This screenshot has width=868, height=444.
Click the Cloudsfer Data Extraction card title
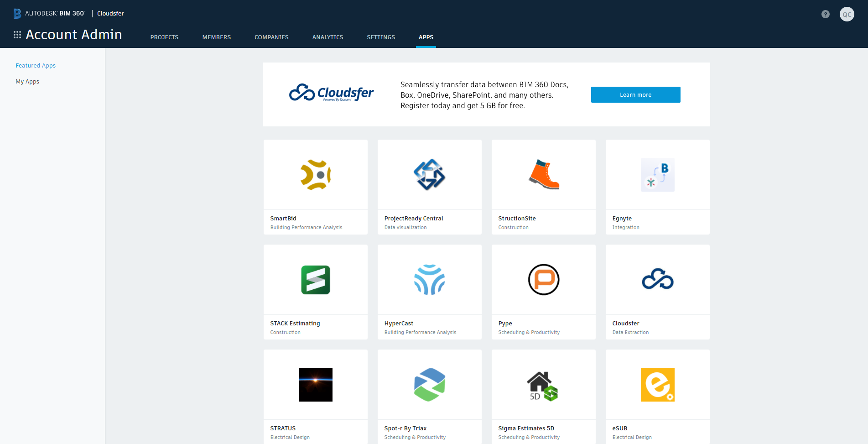click(x=626, y=324)
